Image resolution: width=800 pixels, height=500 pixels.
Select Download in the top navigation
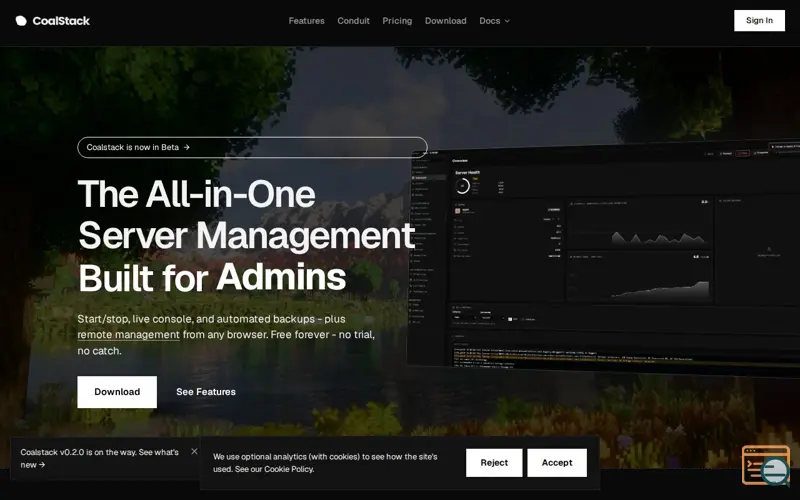pos(445,21)
